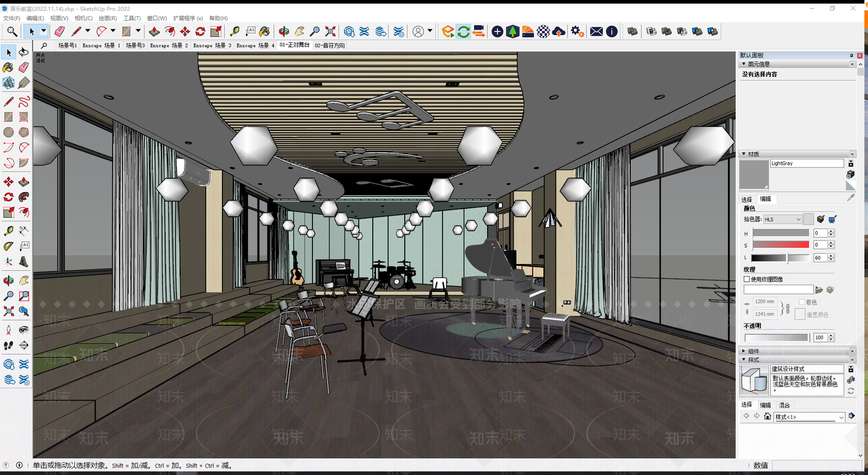Open the 样式<1> style collection dropdown

pyautogui.click(x=809, y=417)
